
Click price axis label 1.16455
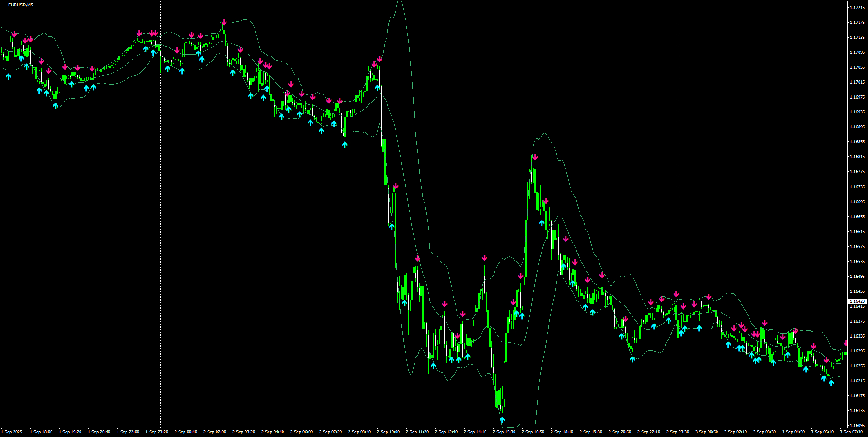(857, 291)
